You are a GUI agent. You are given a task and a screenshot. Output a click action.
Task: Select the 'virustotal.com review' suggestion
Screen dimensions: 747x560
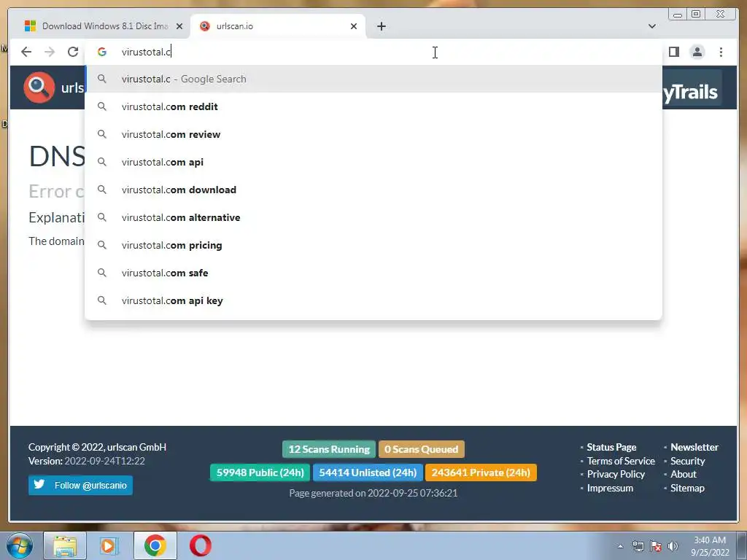coord(373,134)
